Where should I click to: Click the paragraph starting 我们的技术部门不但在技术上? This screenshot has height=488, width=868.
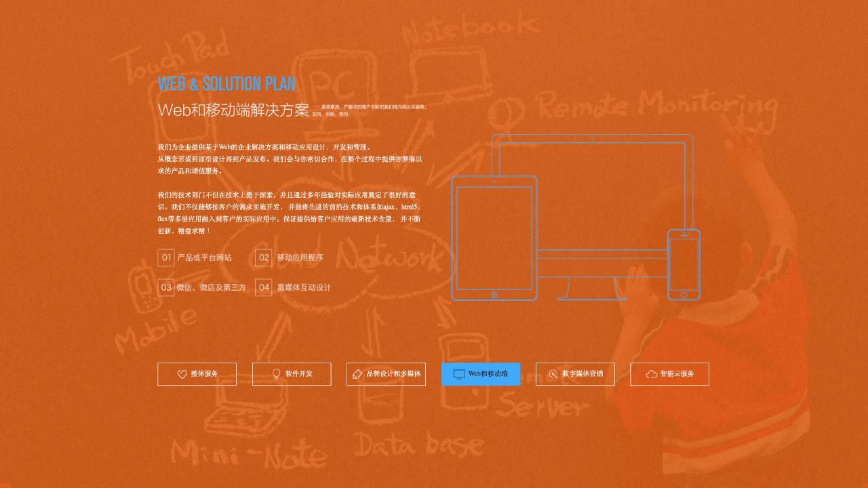click(290, 212)
